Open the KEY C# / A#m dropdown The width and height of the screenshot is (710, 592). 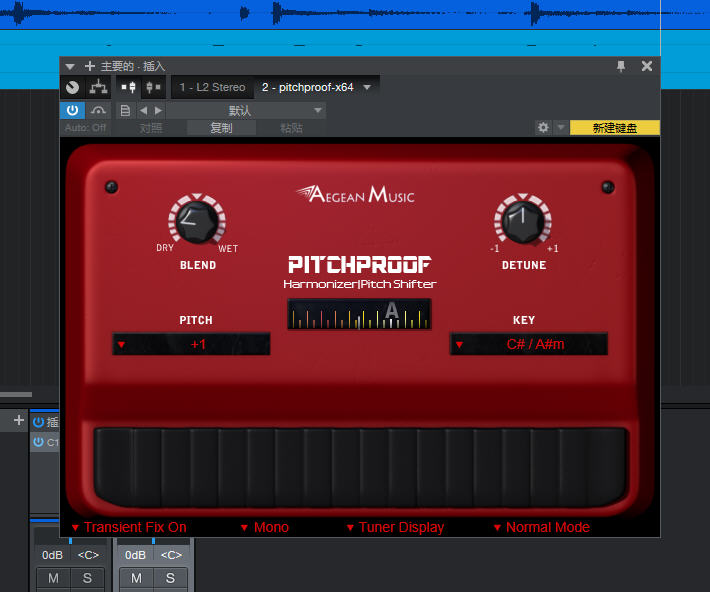[529, 344]
